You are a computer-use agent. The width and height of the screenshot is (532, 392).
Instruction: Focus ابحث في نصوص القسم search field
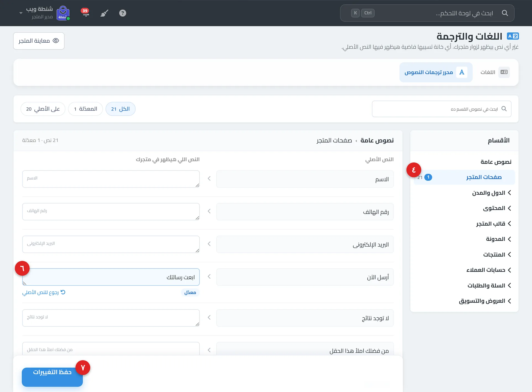pos(442,109)
